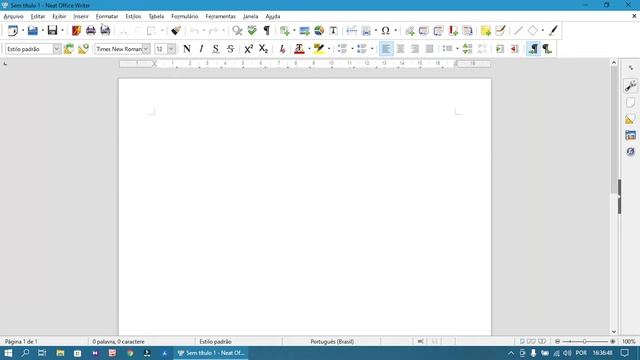Toggle formatting marks pilcrow icon
Image resolution: width=640 pixels, height=360 pixels.
(x=267, y=31)
